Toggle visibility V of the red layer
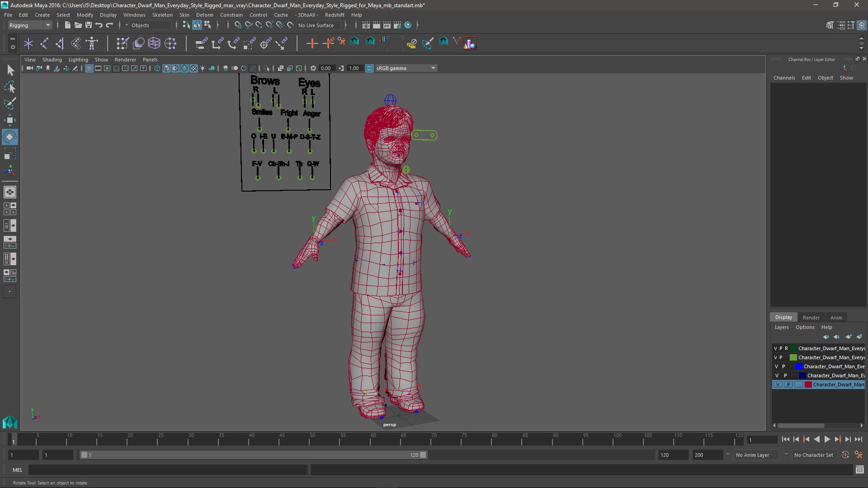This screenshot has width=868, height=488. pos(778,385)
